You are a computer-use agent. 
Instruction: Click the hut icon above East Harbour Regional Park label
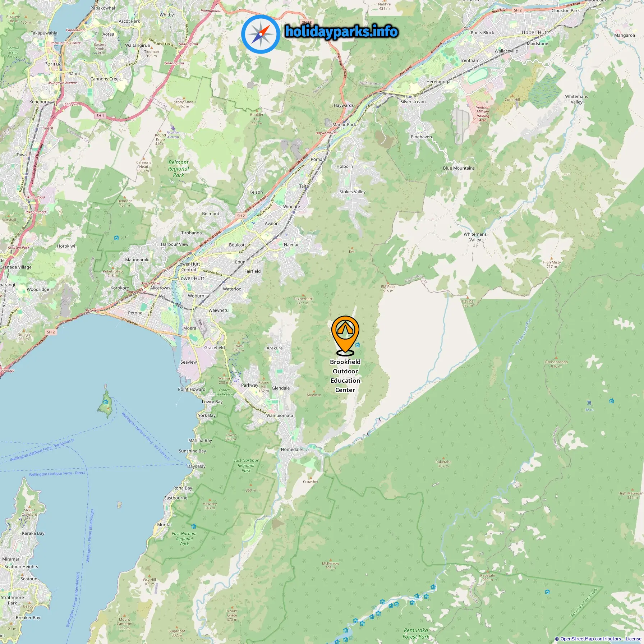(x=194, y=526)
